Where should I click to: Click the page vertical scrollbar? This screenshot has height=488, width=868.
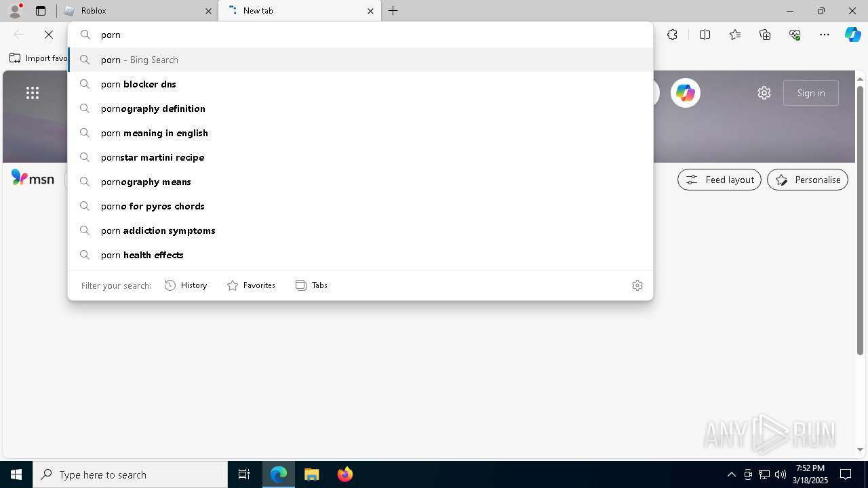click(x=861, y=220)
